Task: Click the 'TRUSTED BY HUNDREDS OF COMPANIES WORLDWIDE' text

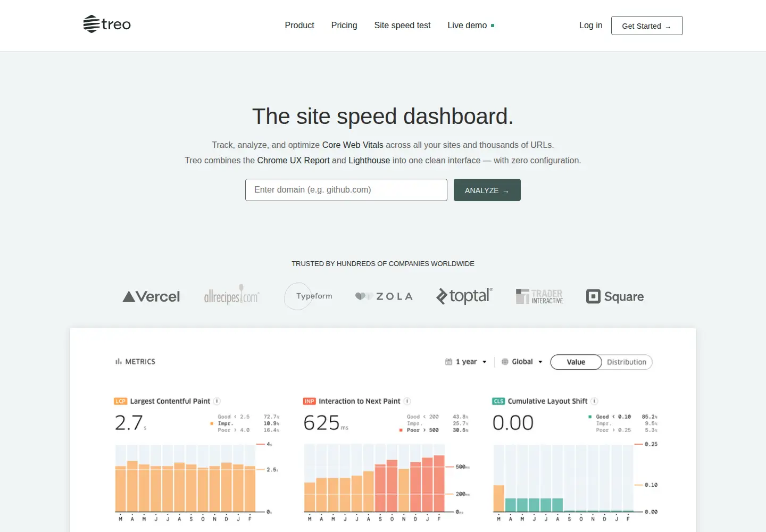Action: 383,263
